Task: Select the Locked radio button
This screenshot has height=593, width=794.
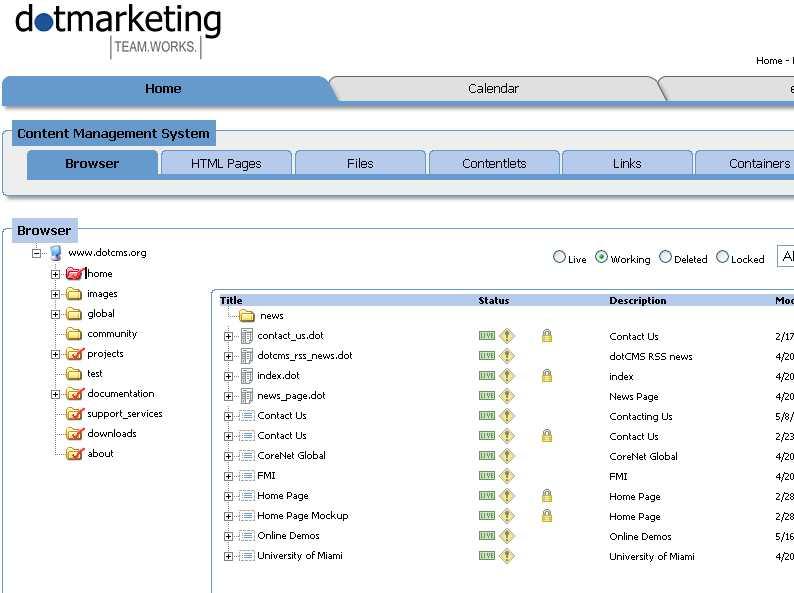Action: [x=723, y=258]
